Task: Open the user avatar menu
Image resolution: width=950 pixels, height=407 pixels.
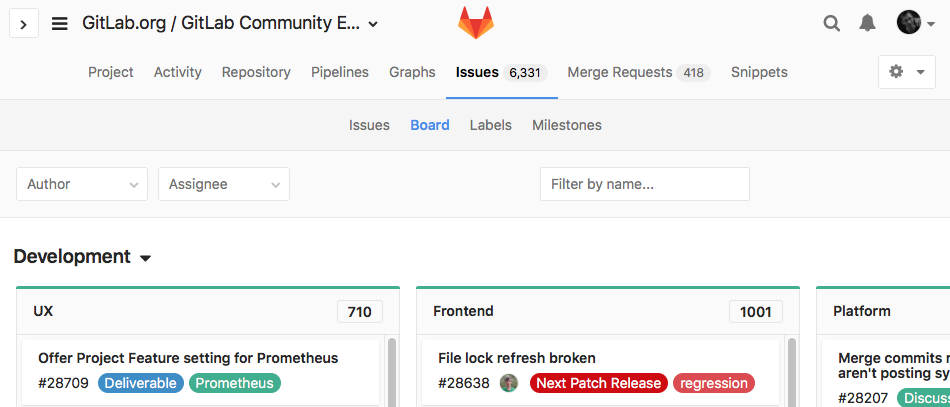Action: click(915, 23)
